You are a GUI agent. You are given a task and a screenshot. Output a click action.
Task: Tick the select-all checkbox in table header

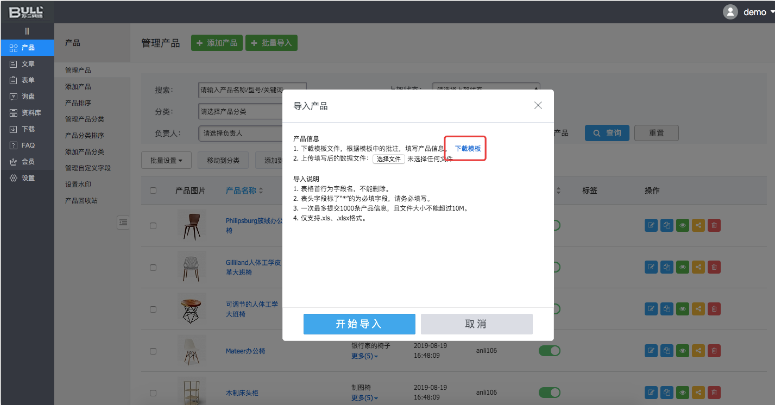point(153,190)
